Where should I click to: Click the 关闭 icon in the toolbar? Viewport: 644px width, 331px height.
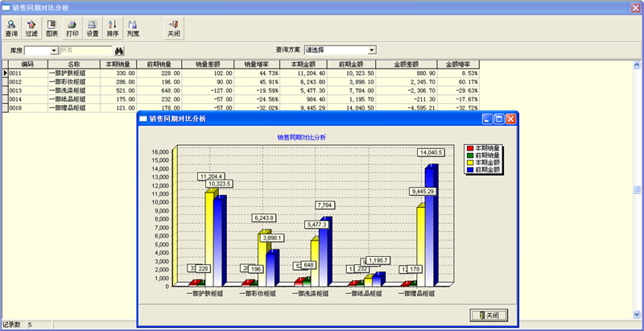174,28
